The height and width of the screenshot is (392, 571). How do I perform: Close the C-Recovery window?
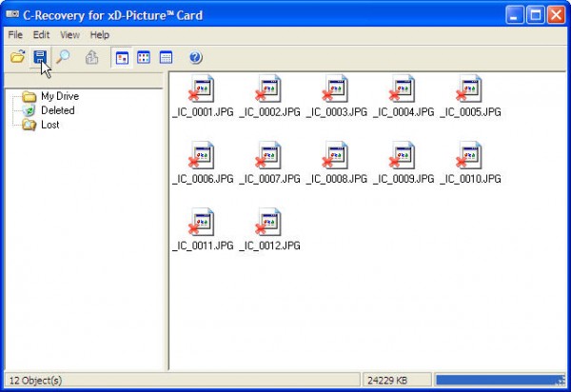[557, 15]
